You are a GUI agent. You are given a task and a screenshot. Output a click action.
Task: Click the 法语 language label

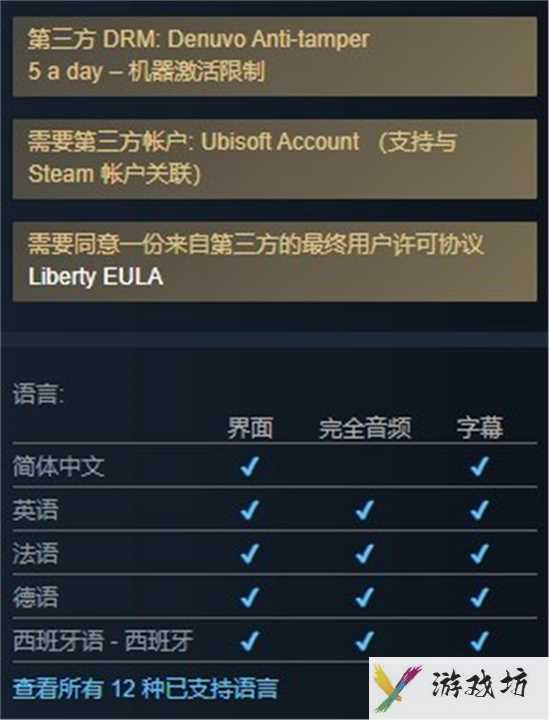[35, 553]
